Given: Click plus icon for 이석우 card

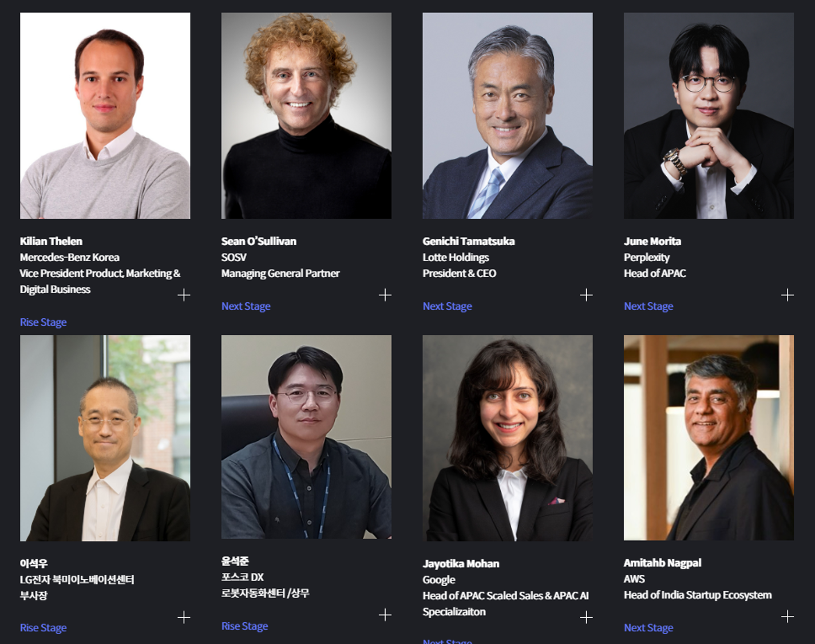Looking at the screenshot, I should (x=184, y=617).
